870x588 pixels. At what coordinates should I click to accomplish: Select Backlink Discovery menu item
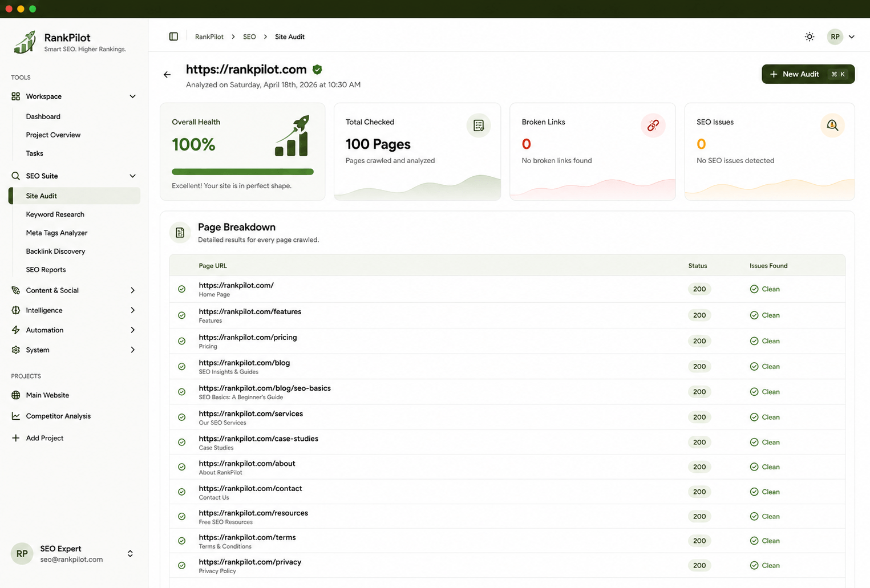[x=55, y=252]
